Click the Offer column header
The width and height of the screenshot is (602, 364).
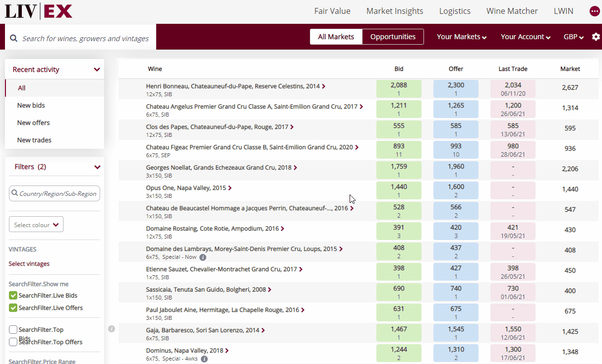pyautogui.click(x=456, y=69)
